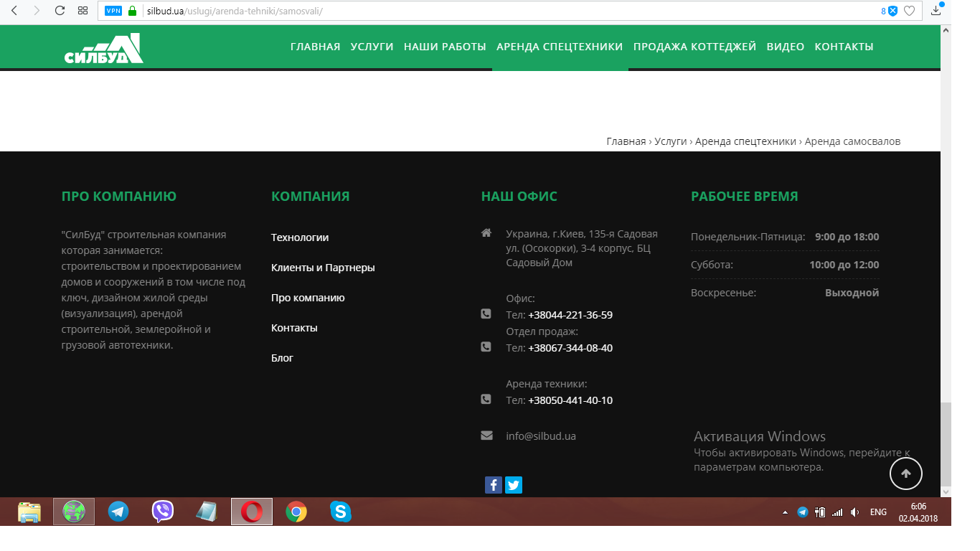Click phone icon beside equipment rental number

[x=486, y=399]
